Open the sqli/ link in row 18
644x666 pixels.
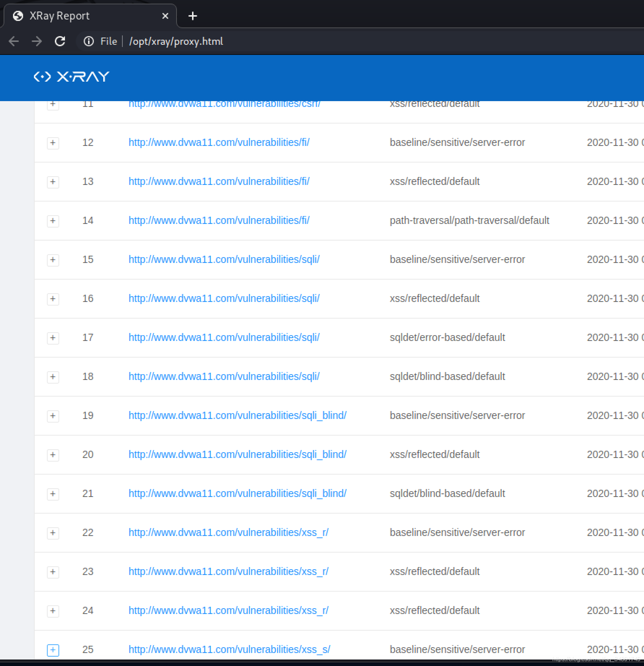point(224,376)
